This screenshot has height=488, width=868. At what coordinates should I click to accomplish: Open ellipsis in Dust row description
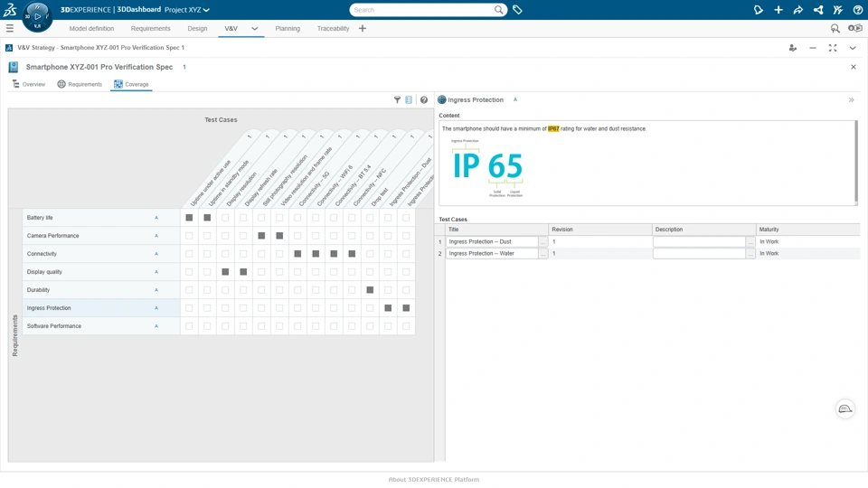point(750,242)
